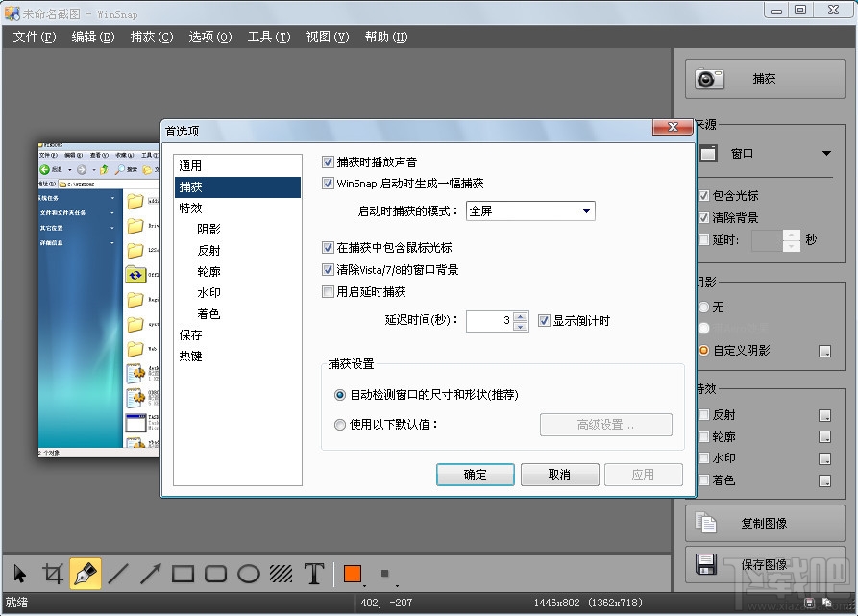
Task: Open the orange color swatch picker
Action: click(x=352, y=574)
